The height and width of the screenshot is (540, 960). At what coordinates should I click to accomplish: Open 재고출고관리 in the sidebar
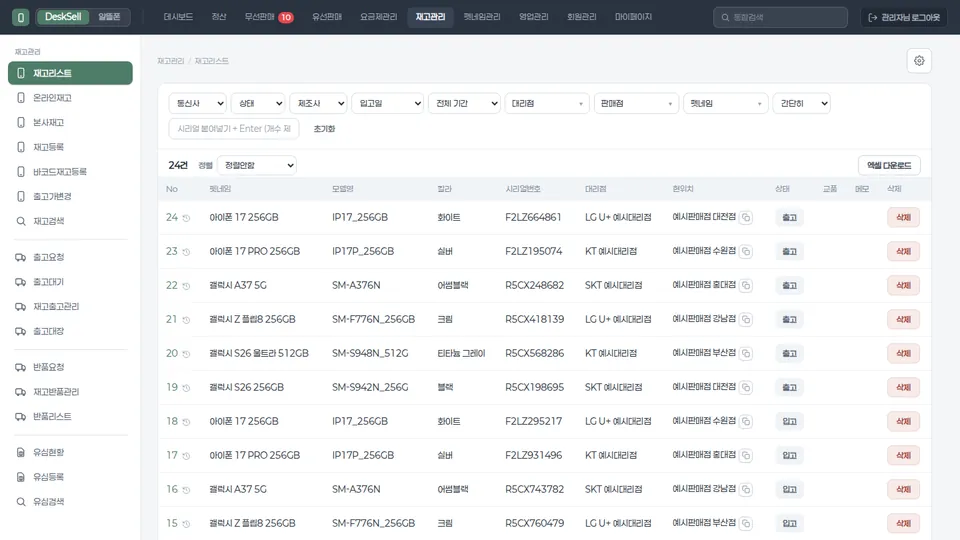[56, 307]
